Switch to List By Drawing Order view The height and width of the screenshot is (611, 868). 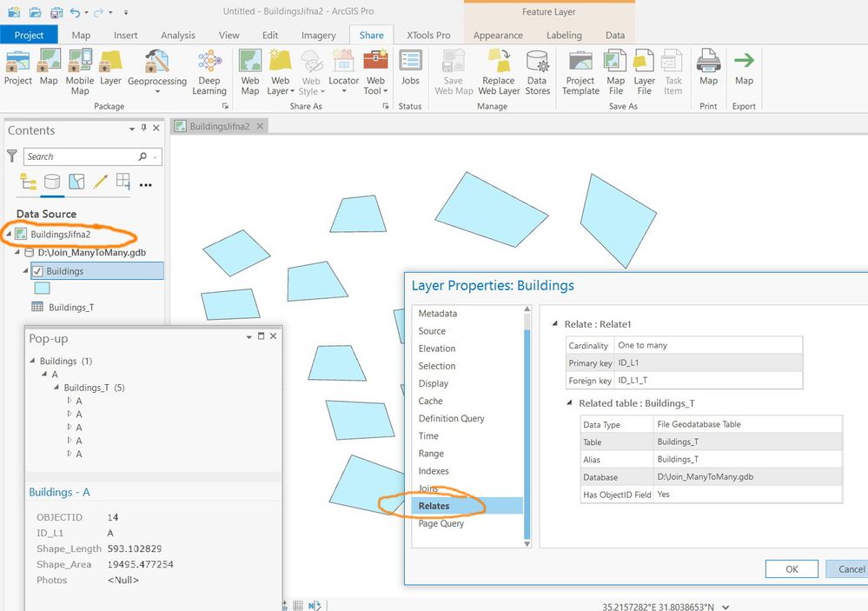click(x=28, y=181)
